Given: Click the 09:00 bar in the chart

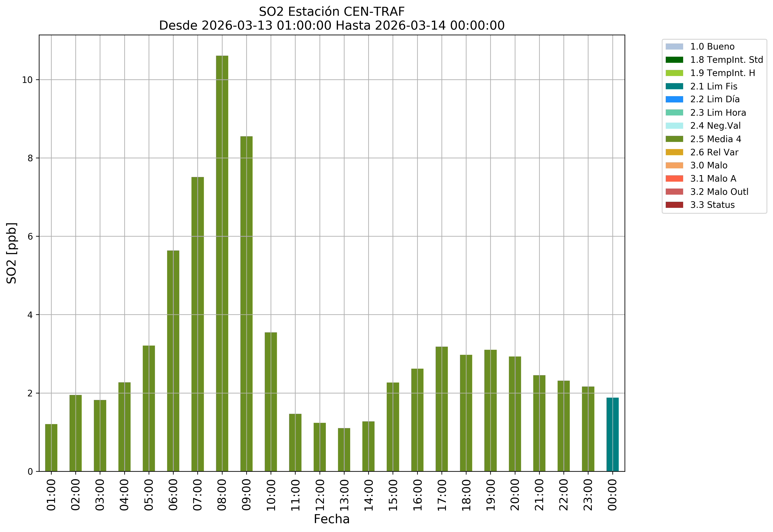Looking at the screenshot, I should 246,303.
